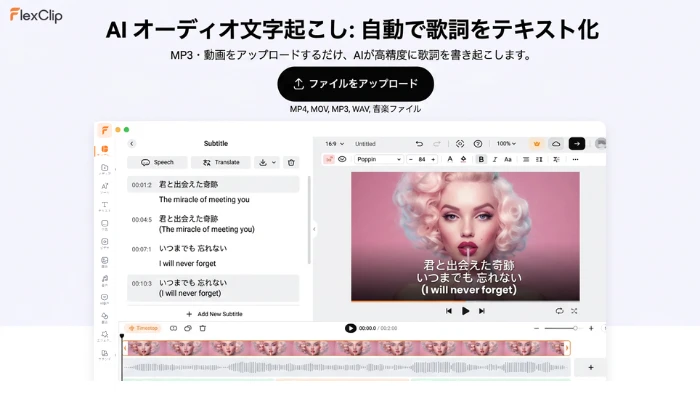Image resolution: width=700 pixels, height=400 pixels.
Task: Click the text color A icon
Action: pos(450,159)
